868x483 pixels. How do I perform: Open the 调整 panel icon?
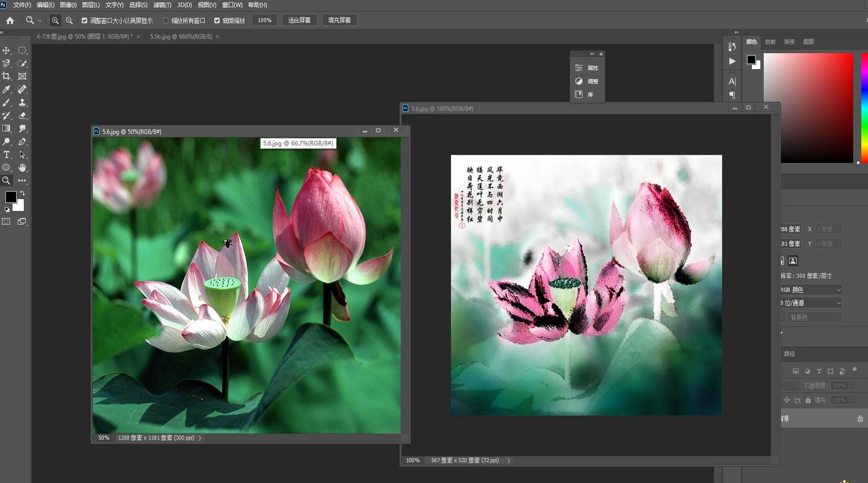tap(578, 81)
